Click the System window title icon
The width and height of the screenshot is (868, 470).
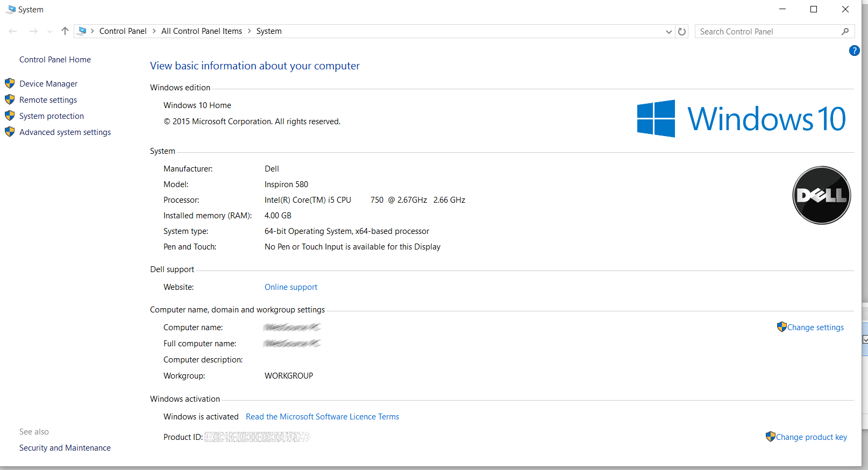click(x=10, y=10)
